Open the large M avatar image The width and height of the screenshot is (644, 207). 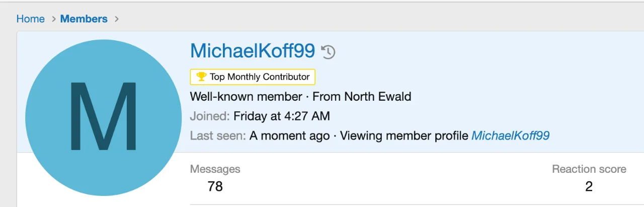103,117
